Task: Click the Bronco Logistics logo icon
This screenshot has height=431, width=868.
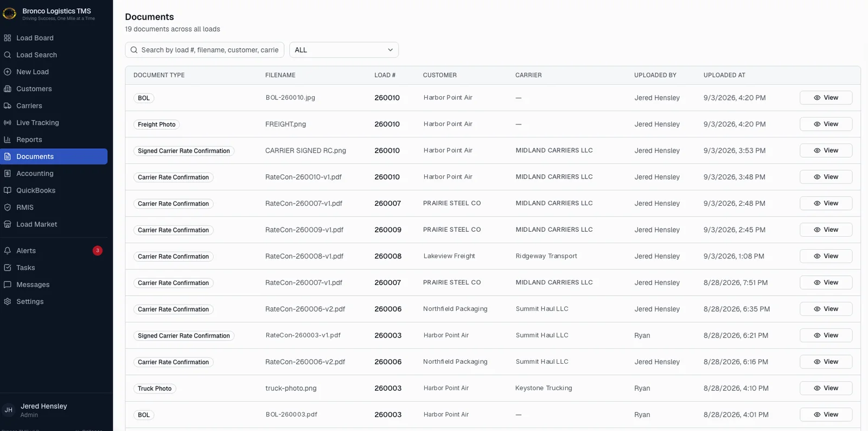Action: tap(10, 14)
